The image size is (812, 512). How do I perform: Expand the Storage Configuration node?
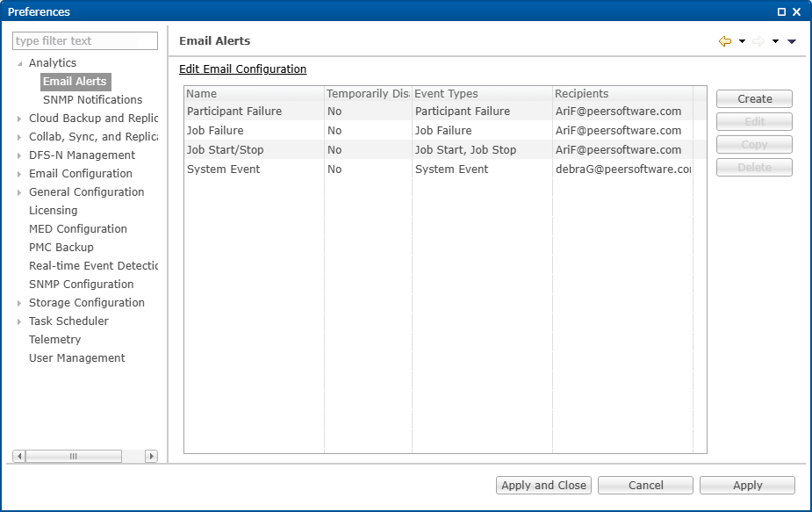pyautogui.click(x=19, y=303)
